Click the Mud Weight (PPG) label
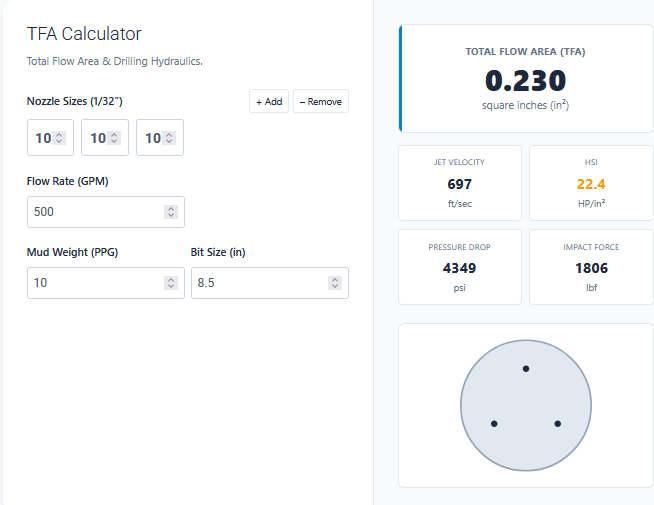The image size is (654, 505). (73, 252)
